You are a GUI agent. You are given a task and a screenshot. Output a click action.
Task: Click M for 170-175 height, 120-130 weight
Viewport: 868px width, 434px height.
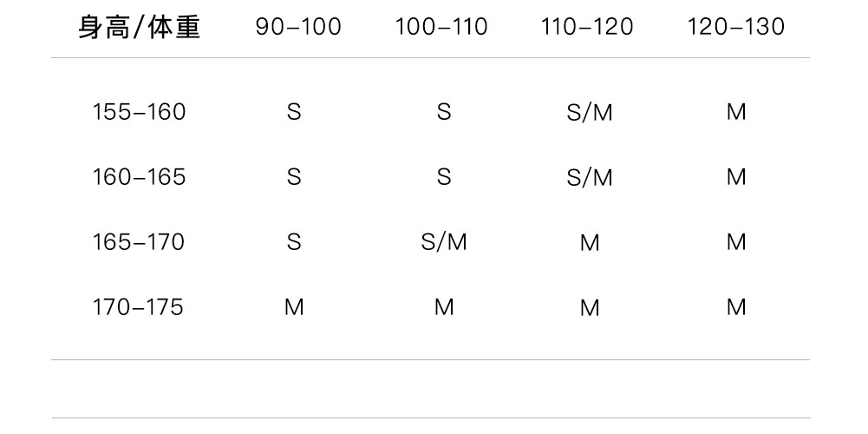tap(736, 307)
